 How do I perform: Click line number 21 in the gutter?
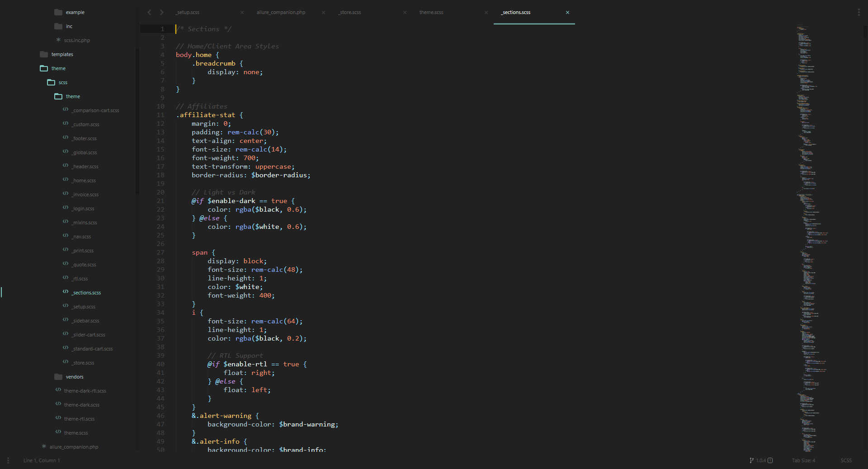click(x=160, y=201)
